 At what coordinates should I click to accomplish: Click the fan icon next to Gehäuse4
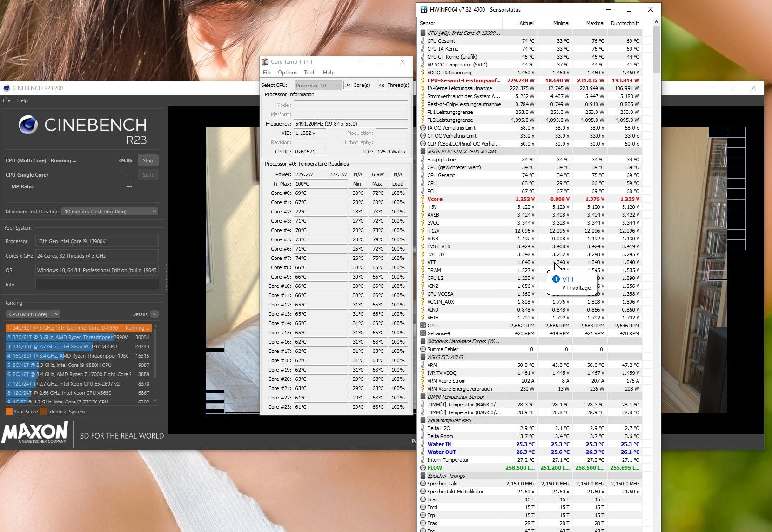coord(423,333)
